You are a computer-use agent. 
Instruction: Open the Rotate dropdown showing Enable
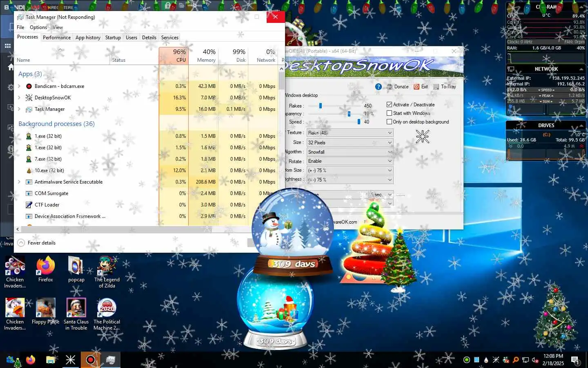pyautogui.click(x=350, y=161)
